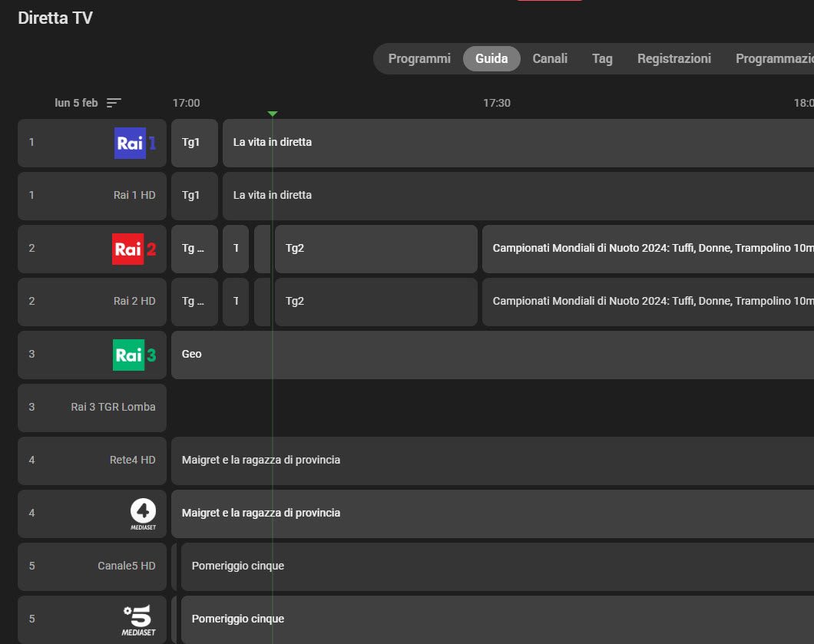
Task: Open Maigret e la ragazza on Mediaset 4 logo row
Action: pos(493,514)
